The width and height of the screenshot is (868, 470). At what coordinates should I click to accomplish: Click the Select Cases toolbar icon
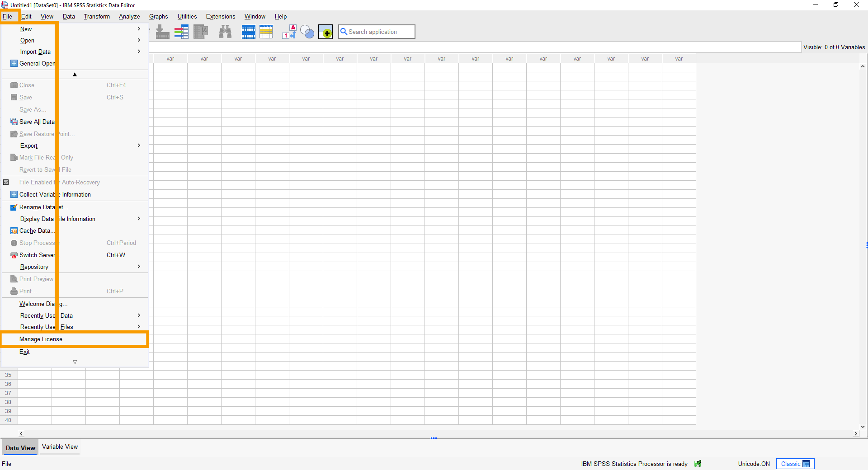pos(266,32)
